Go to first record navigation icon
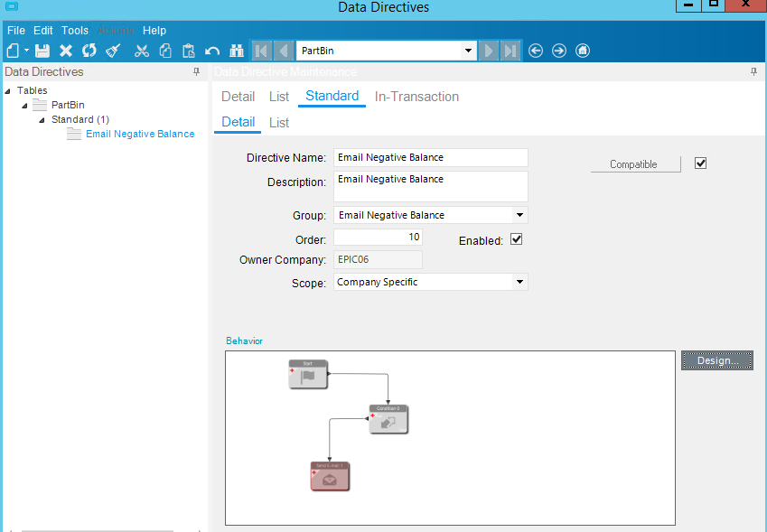This screenshot has height=532, width=767. click(x=262, y=51)
